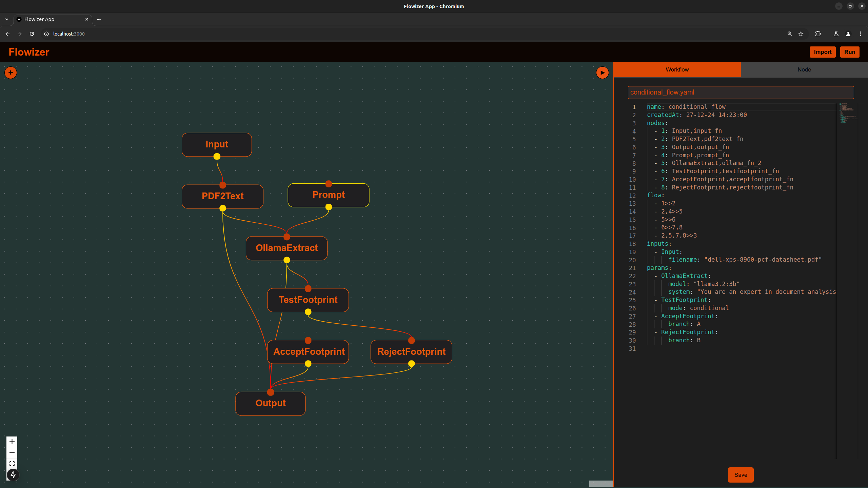Click the Prompt node's yellow output handle
Image resolution: width=868 pixels, height=488 pixels.
328,207
